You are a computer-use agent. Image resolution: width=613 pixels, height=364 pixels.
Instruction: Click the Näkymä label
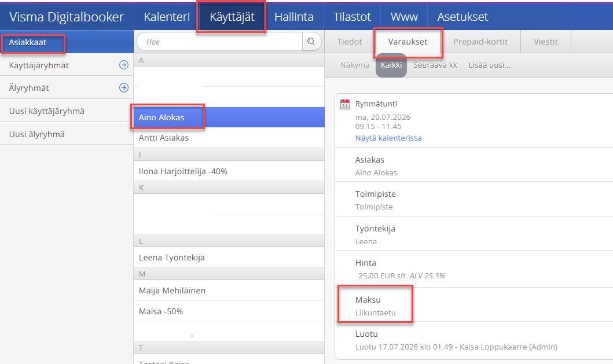click(355, 65)
